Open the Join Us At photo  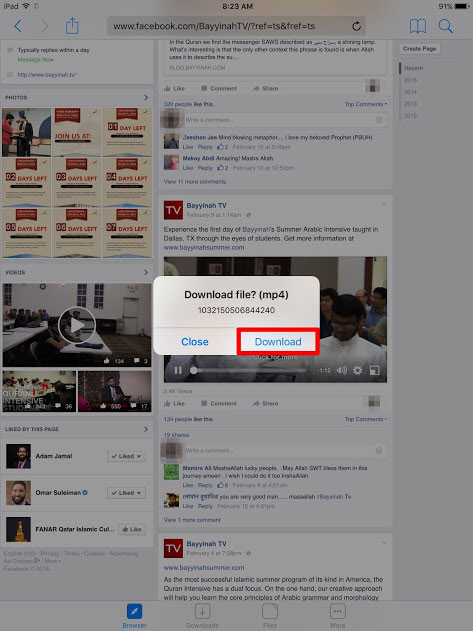click(x=76, y=132)
